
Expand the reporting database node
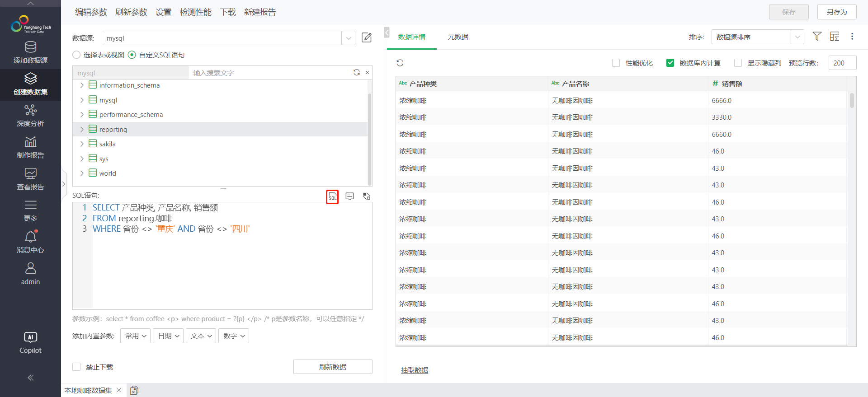coord(82,130)
